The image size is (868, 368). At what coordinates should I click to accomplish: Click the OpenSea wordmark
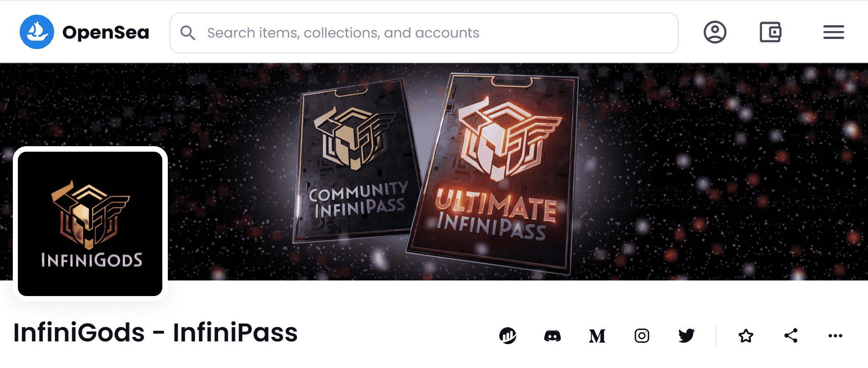tap(106, 32)
